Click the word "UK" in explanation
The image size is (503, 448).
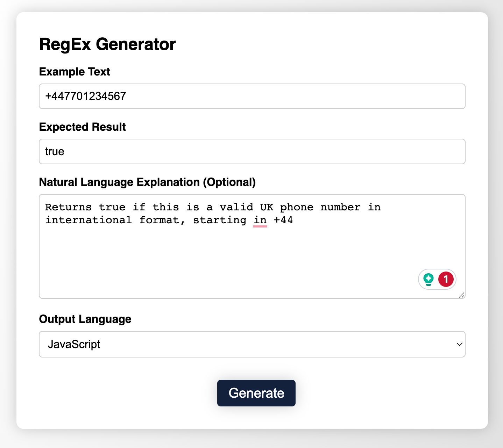[x=266, y=207]
